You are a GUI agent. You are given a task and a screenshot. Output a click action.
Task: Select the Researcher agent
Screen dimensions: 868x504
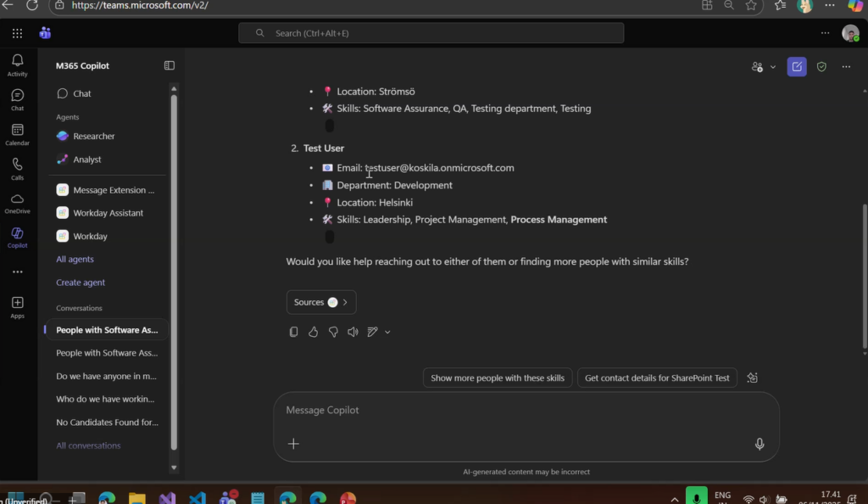tap(108, 136)
